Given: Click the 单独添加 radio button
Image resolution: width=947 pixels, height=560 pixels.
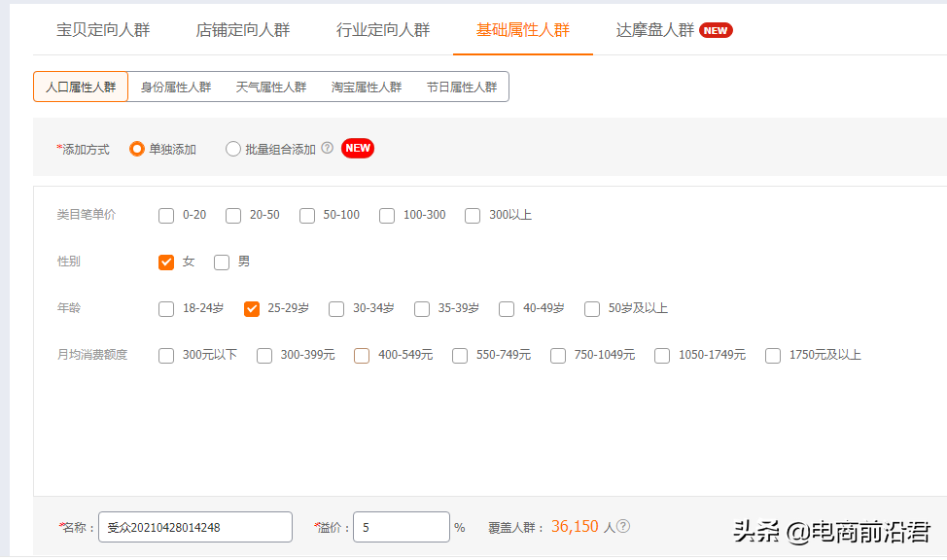Looking at the screenshot, I should pyautogui.click(x=136, y=148).
